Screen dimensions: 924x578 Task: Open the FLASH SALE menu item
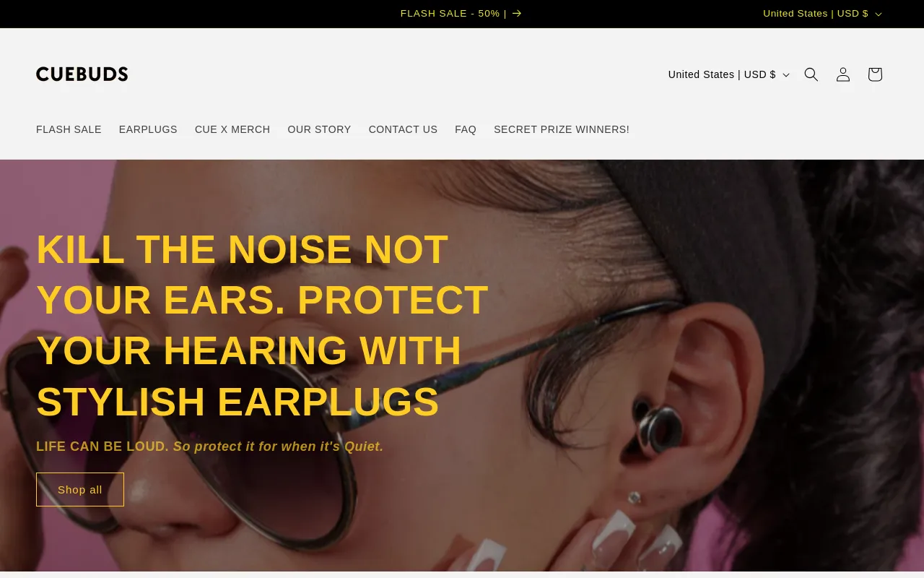(x=69, y=129)
